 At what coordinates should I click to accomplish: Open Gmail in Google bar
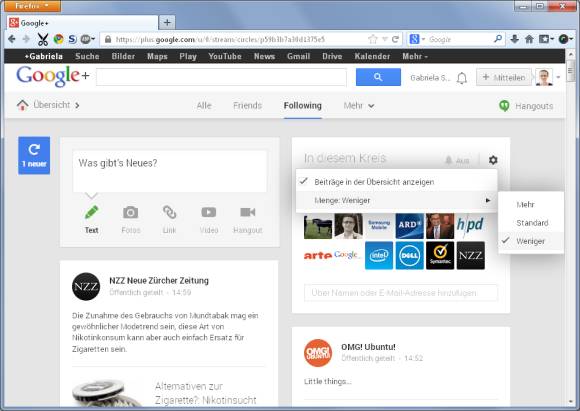pyautogui.click(x=298, y=56)
